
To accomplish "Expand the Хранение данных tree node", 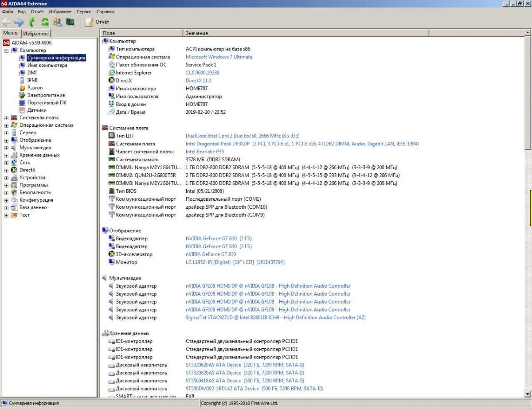I will [7, 155].
